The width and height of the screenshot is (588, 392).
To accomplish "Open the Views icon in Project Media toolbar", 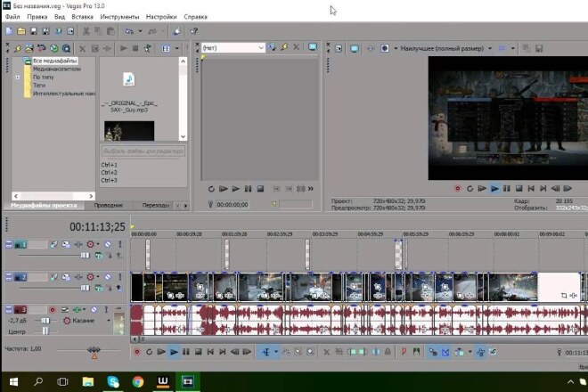I will pos(166,48).
